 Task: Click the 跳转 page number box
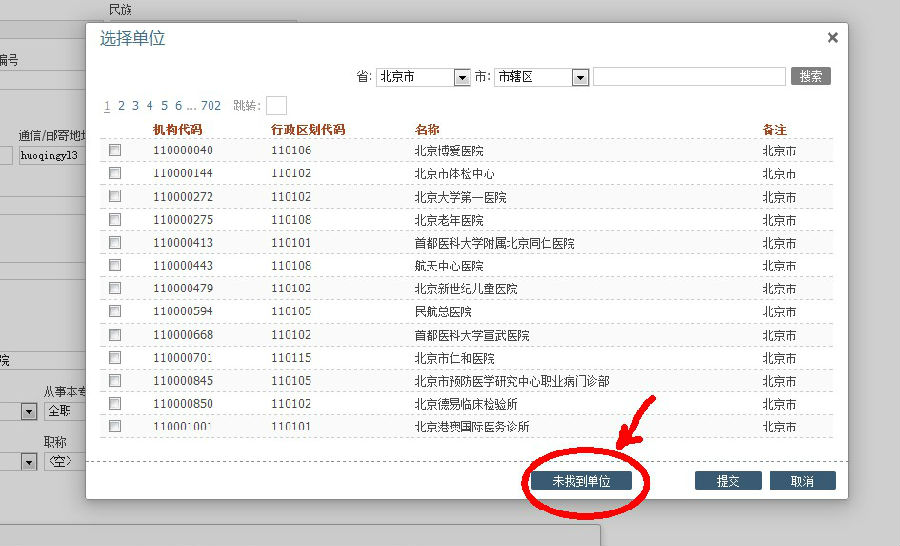[276, 106]
